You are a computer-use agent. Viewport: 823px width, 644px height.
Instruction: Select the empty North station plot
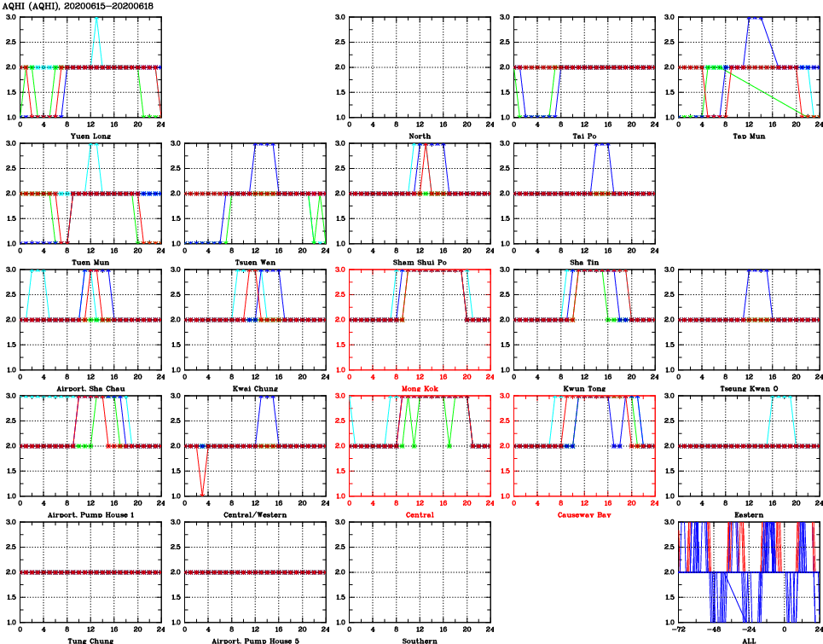point(419,67)
